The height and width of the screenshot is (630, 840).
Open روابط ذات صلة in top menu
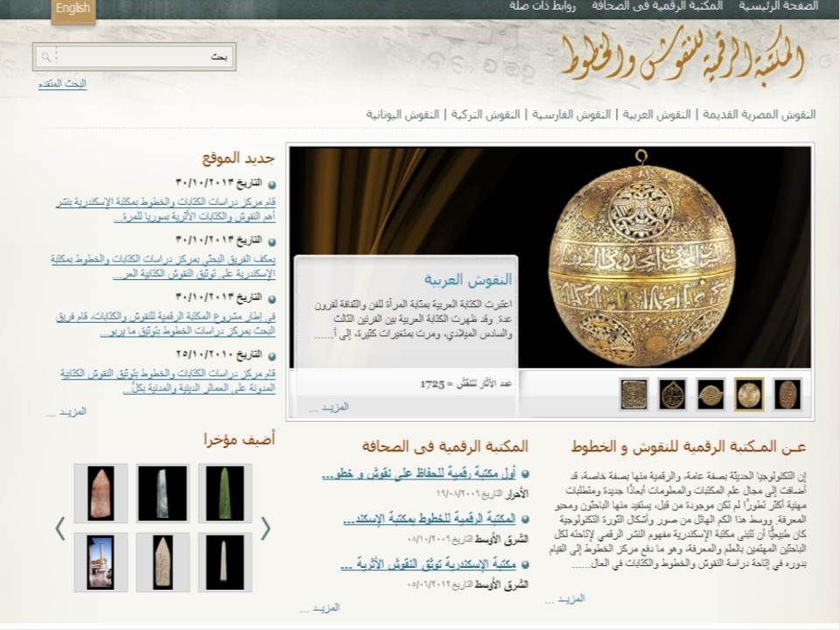542,6
